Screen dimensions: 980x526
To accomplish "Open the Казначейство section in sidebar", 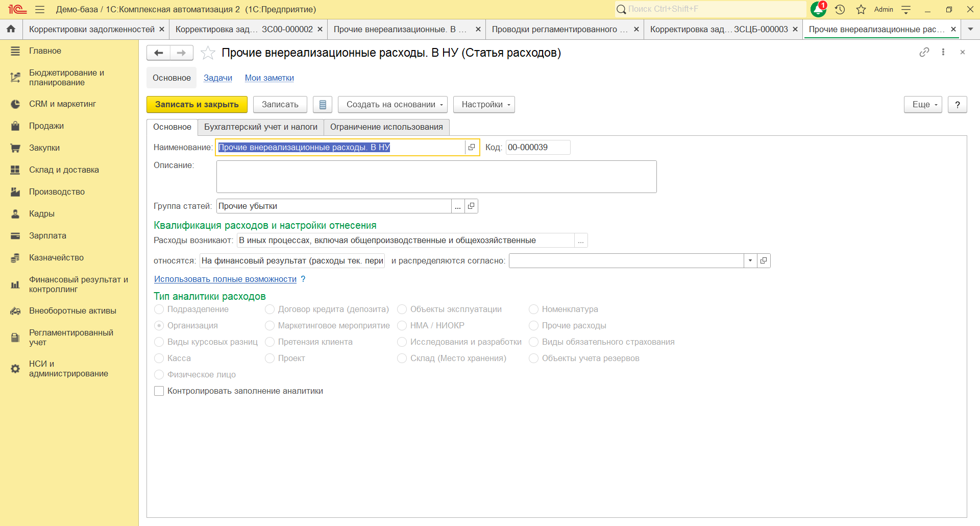I will coord(56,257).
